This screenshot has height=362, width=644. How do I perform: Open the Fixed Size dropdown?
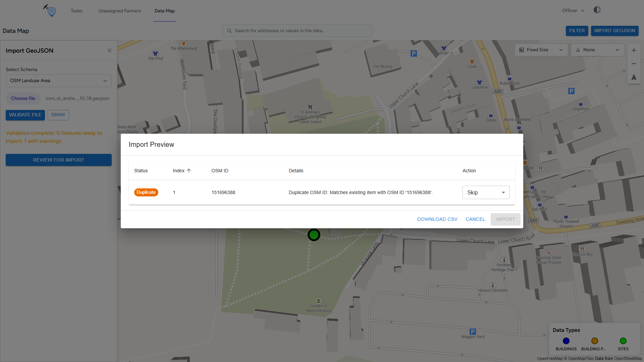coord(541,50)
